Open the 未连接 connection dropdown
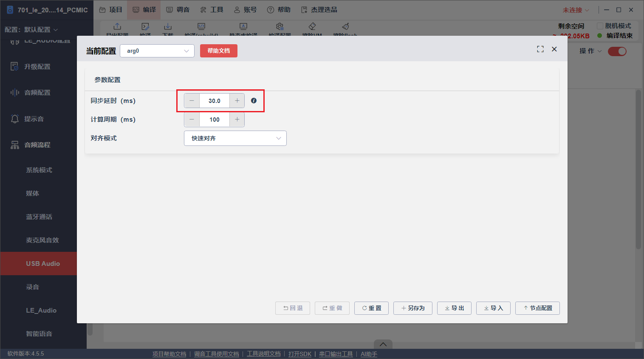Screen dimensions: 644x359 click(x=576, y=10)
